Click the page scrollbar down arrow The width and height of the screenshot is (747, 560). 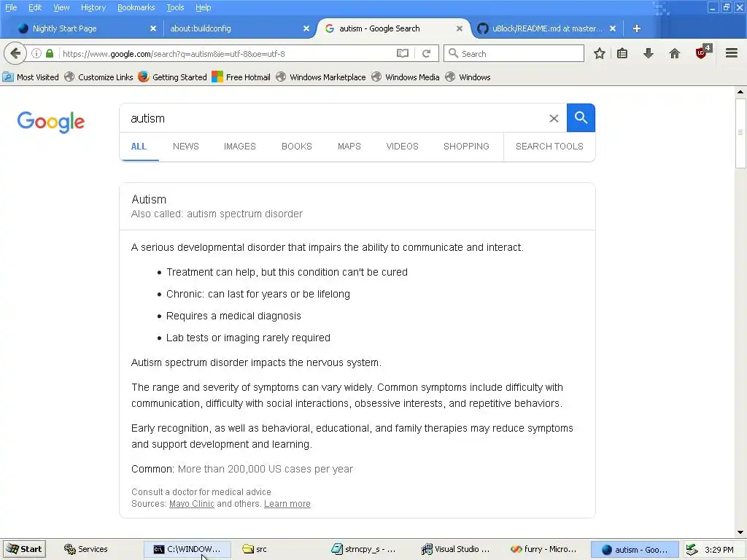(x=740, y=532)
